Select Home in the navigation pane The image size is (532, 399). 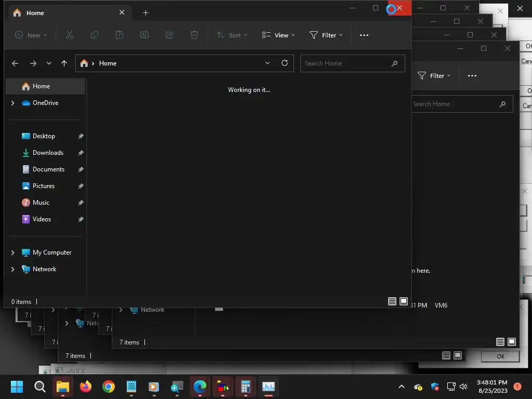[x=45, y=86]
